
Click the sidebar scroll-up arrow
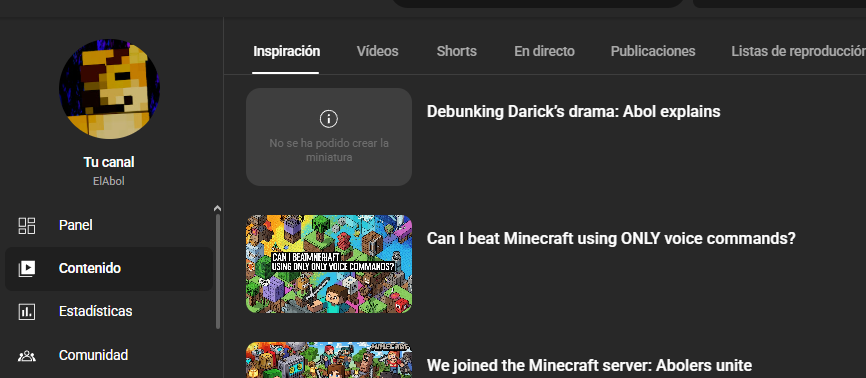click(217, 208)
